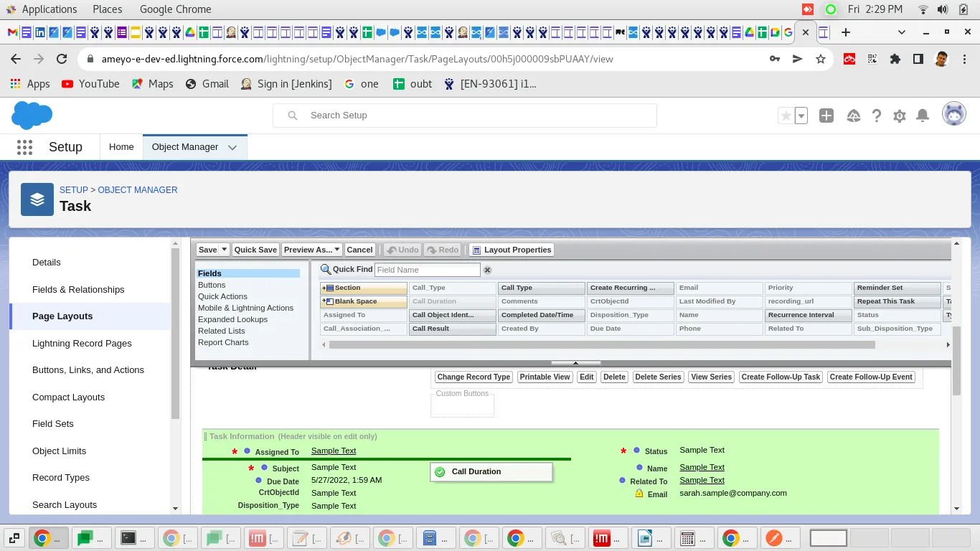
Task: Click the palette's horizontal scrollbar
Action: point(601,345)
